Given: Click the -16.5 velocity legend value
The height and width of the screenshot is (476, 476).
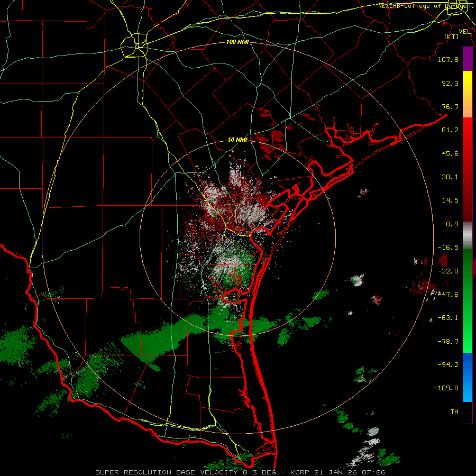Looking at the screenshot, I should click(x=448, y=248).
